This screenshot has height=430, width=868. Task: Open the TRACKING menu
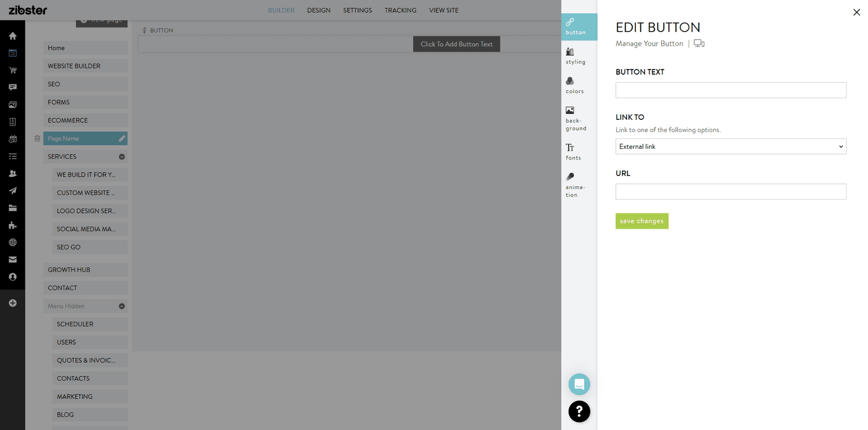coord(400,10)
